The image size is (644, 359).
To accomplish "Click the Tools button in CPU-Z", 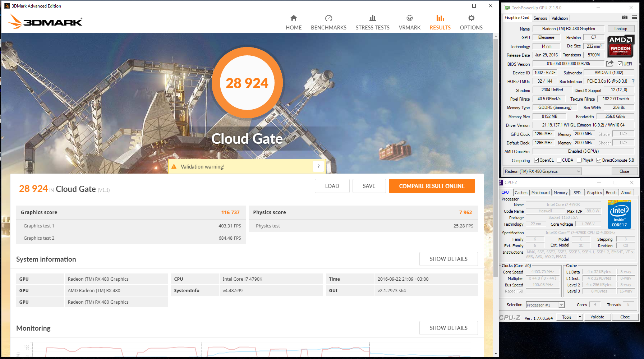I will 567,317.
